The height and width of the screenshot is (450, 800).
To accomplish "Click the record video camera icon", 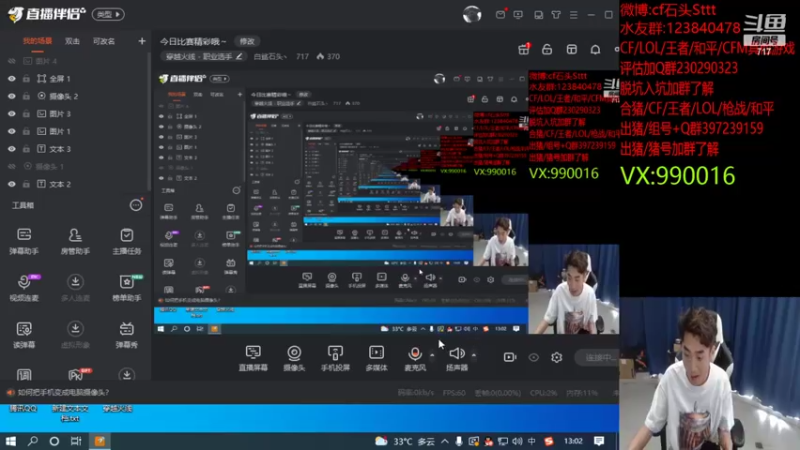I will click(x=510, y=357).
